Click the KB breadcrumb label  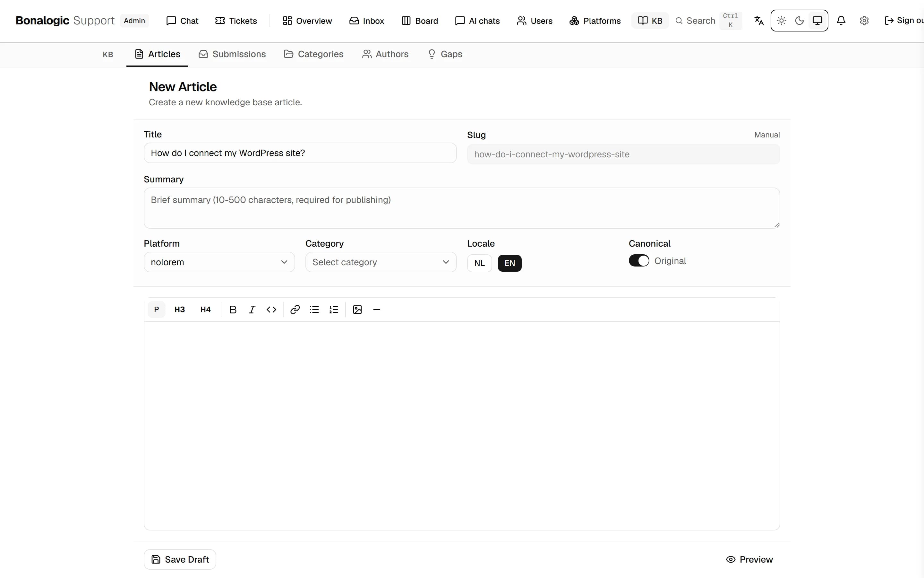coord(108,55)
